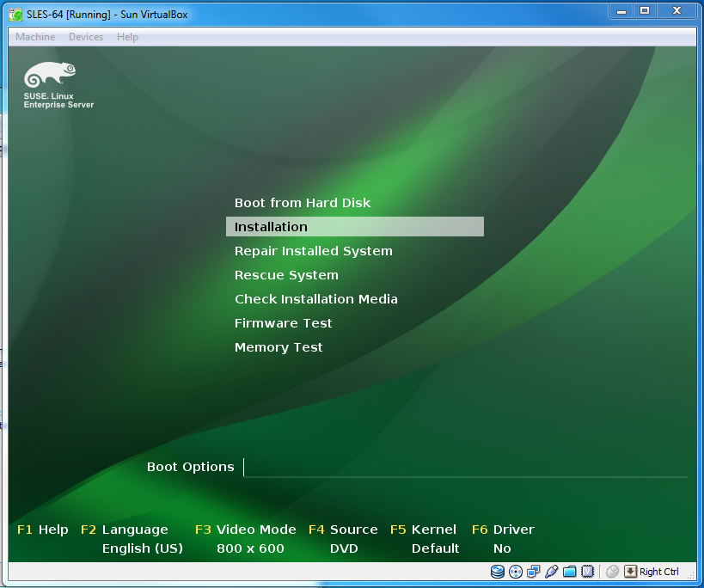Click the SUSE chameleon logo

[50, 75]
